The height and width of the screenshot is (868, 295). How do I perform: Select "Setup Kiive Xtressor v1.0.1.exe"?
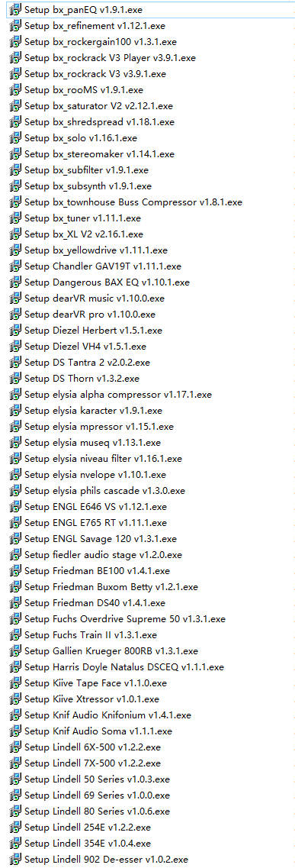coord(91,700)
